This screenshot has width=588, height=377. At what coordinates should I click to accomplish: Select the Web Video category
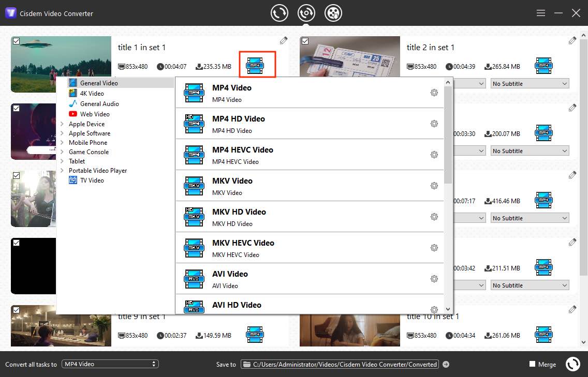coord(95,114)
